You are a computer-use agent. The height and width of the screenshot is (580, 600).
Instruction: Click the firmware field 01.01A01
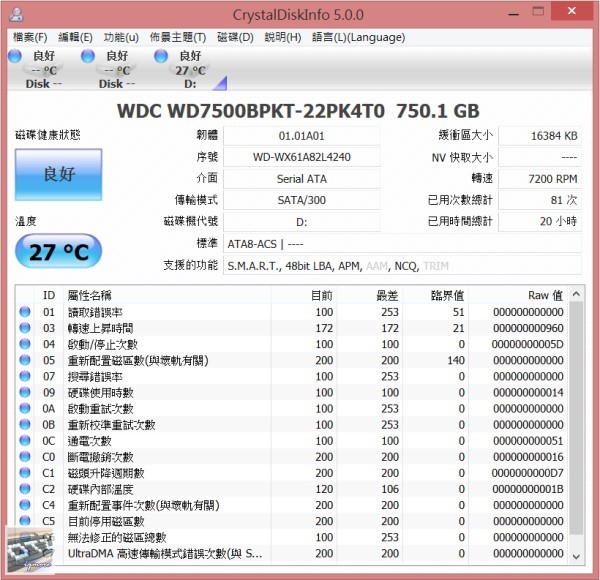coord(302,136)
